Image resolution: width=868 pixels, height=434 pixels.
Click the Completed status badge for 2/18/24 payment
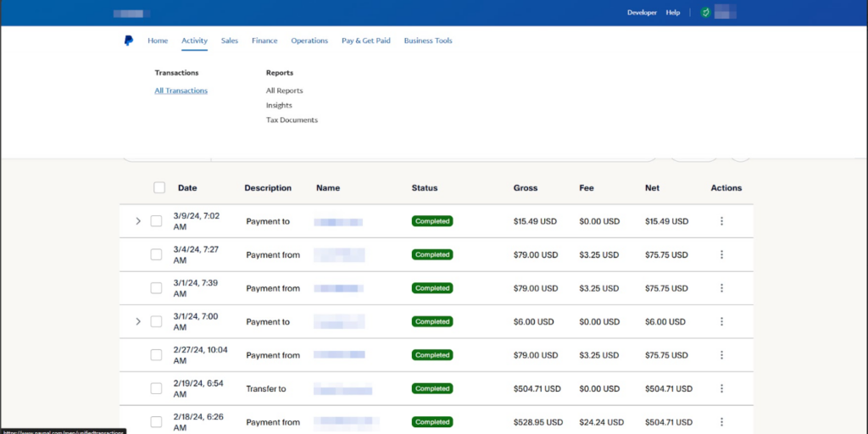[x=432, y=422]
